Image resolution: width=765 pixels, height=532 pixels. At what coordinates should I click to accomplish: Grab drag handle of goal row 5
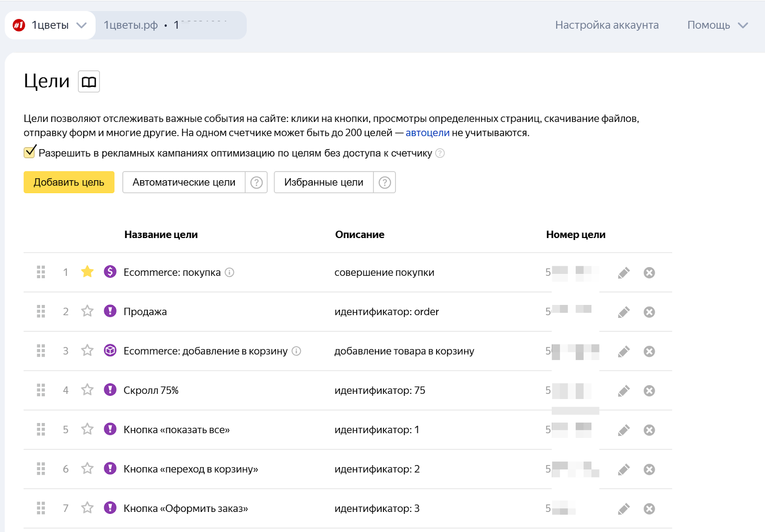(41, 430)
